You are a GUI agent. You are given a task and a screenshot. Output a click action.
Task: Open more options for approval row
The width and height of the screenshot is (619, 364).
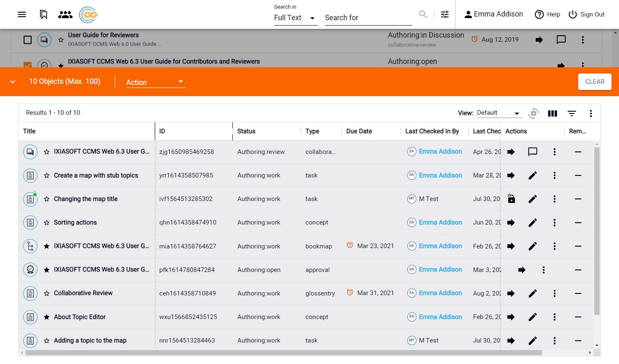[543, 270]
